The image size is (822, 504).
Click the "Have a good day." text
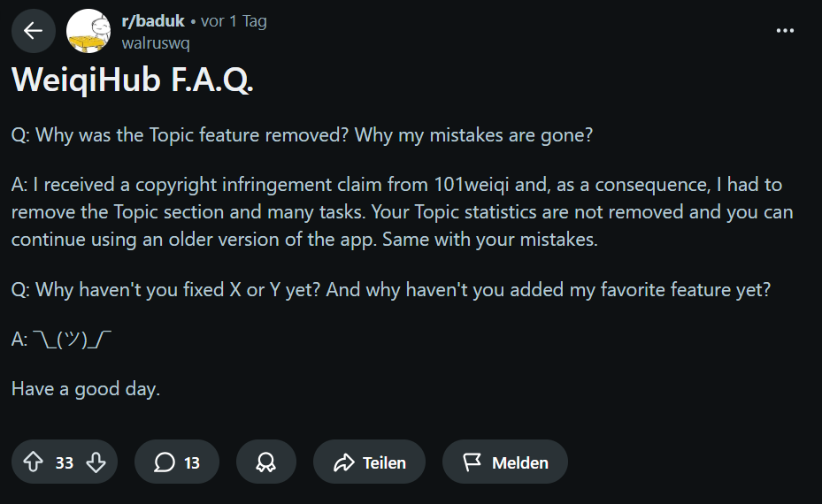86,388
